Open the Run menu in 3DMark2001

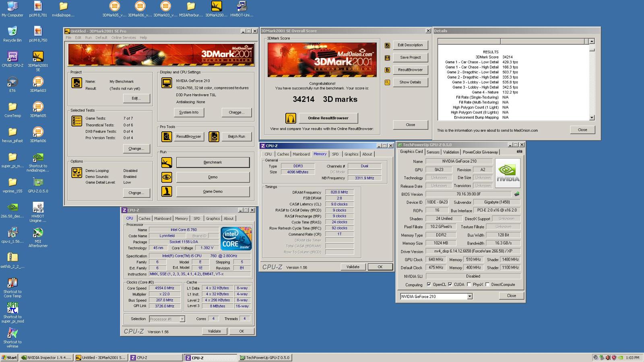point(88,37)
